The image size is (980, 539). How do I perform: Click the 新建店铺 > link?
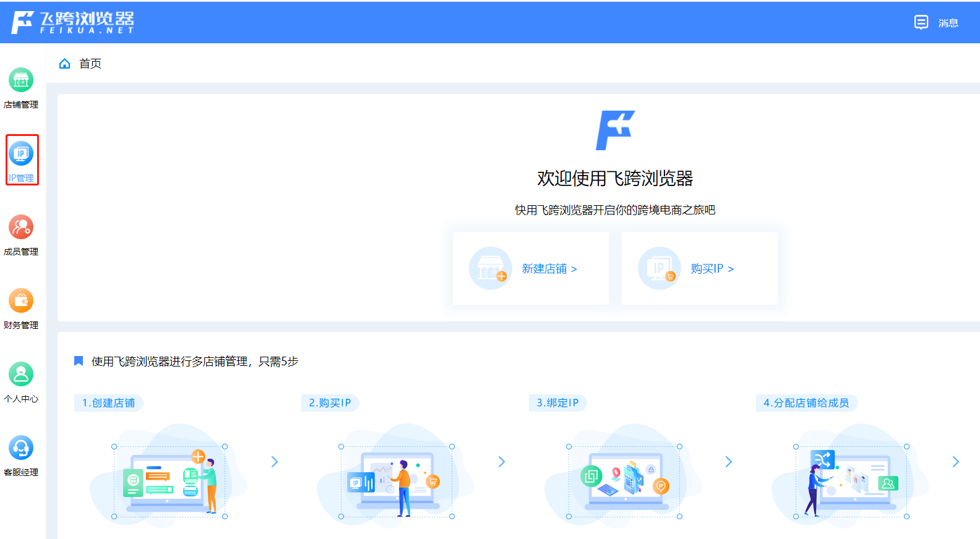(x=549, y=269)
